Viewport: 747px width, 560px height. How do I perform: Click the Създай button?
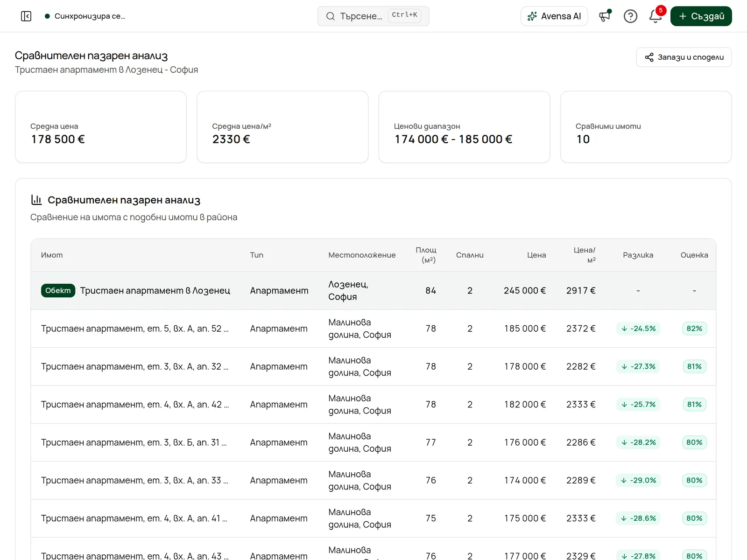[701, 16]
